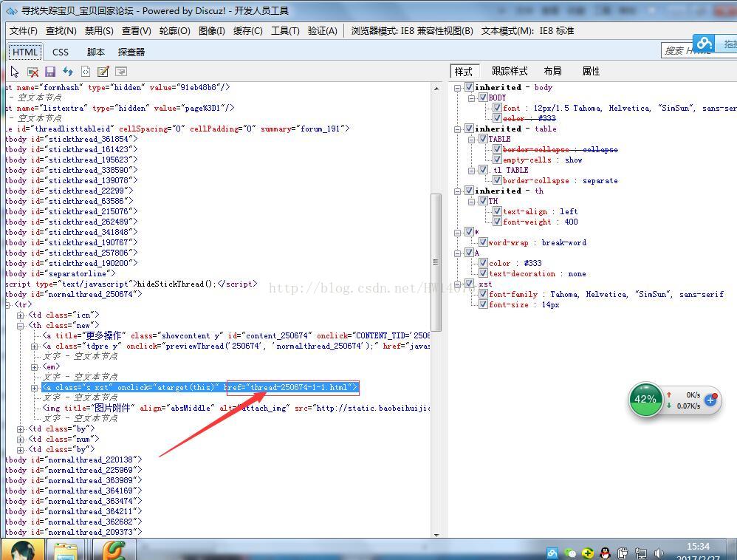The height and width of the screenshot is (560, 737).
Task: Collapse the inherited - body style group
Action: pos(457,87)
